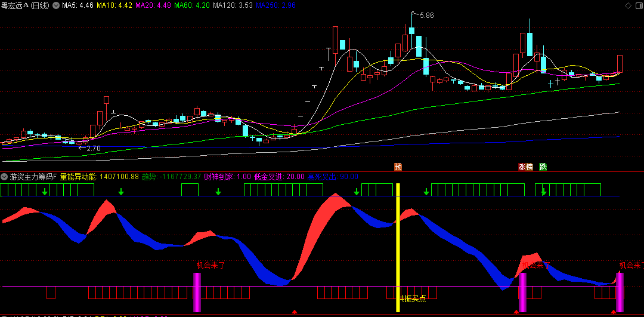Open the 游资主力筹码F indicator dropdown
This screenshot has height=317, width=644.
pyautogui.click(x=5, y=177)
